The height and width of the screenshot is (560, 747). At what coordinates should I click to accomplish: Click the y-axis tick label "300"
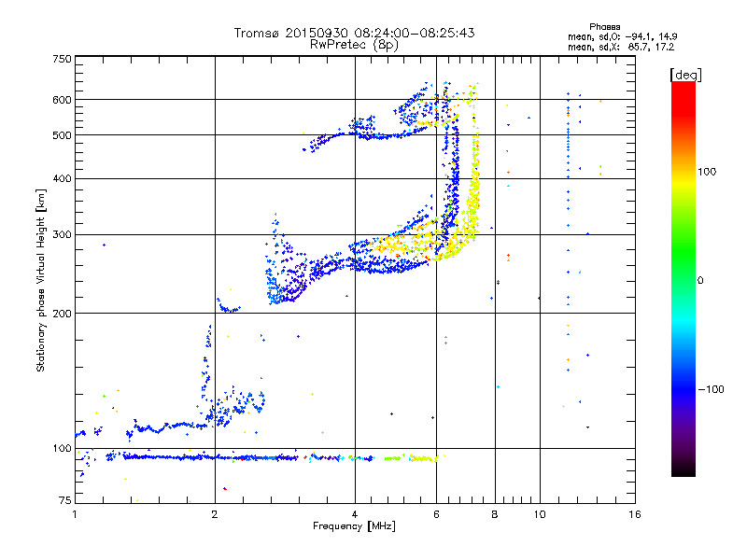[62, 235]
